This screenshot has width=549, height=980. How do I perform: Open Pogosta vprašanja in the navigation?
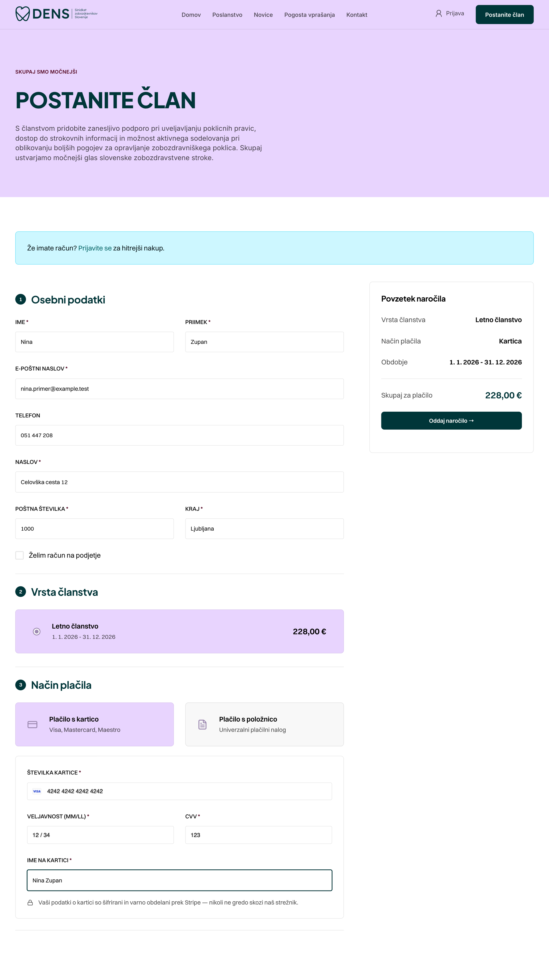click(309, 15)
